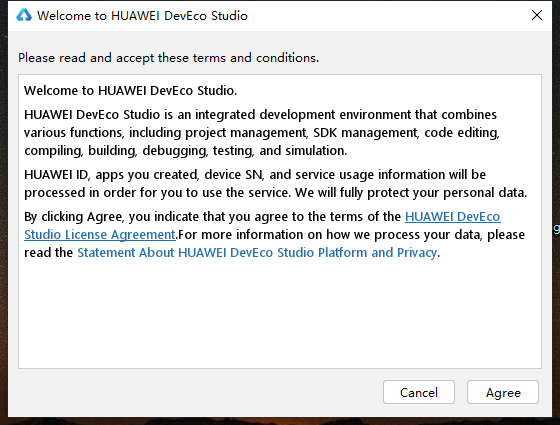Accept the terms with the Agree button
560x425 pixels.
503,392
